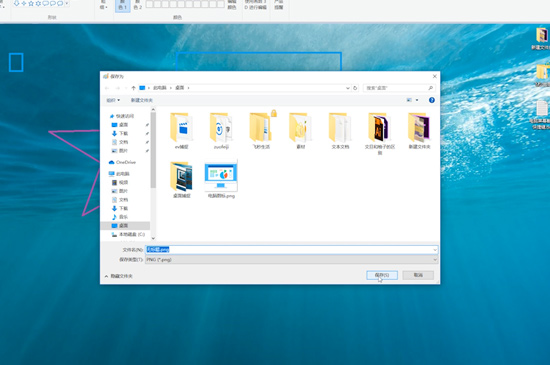The width and height of the screenshot is (550, 365).
Task: Select 视频 under This PC
Action: 120,182
